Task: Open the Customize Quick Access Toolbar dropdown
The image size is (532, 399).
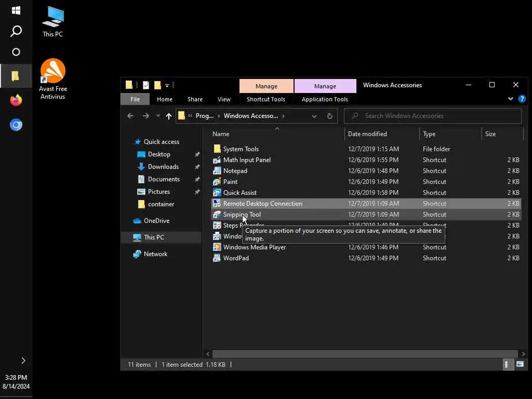Action: 167,86
